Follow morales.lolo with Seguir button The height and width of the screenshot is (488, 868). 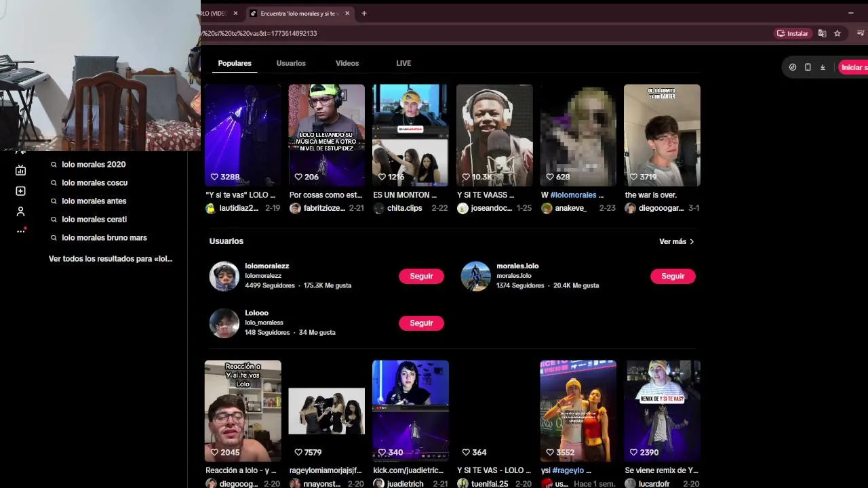pos(673,276)
